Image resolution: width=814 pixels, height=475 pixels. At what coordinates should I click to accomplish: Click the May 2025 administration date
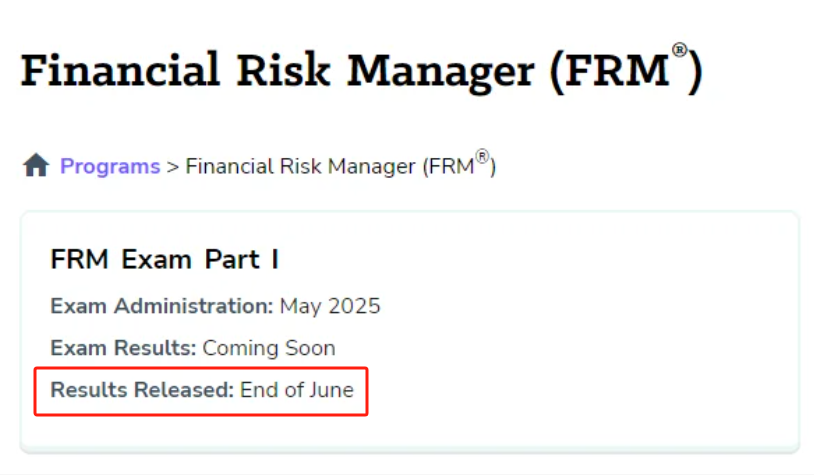[x=330, y=307]
